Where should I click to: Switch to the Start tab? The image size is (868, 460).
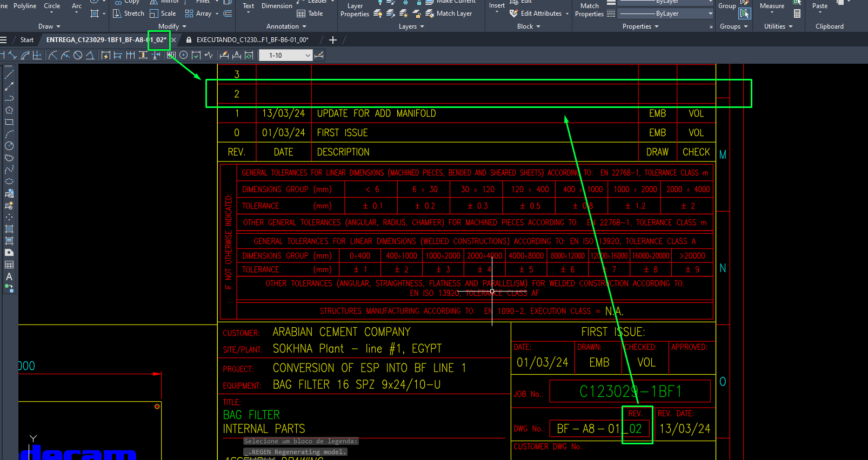pyautogui.click(x=26, y=40)
